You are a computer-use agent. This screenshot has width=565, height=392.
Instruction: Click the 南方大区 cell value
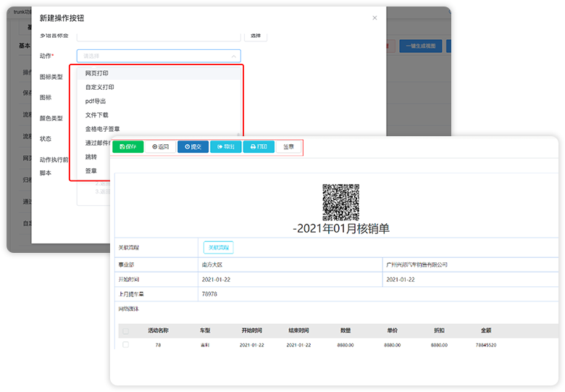pos(212,264)
